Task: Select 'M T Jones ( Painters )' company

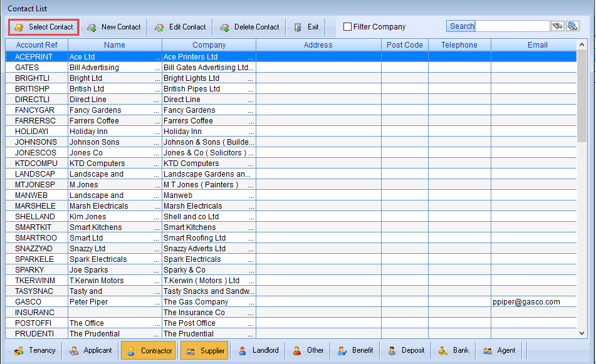Action: pos(209,184)
